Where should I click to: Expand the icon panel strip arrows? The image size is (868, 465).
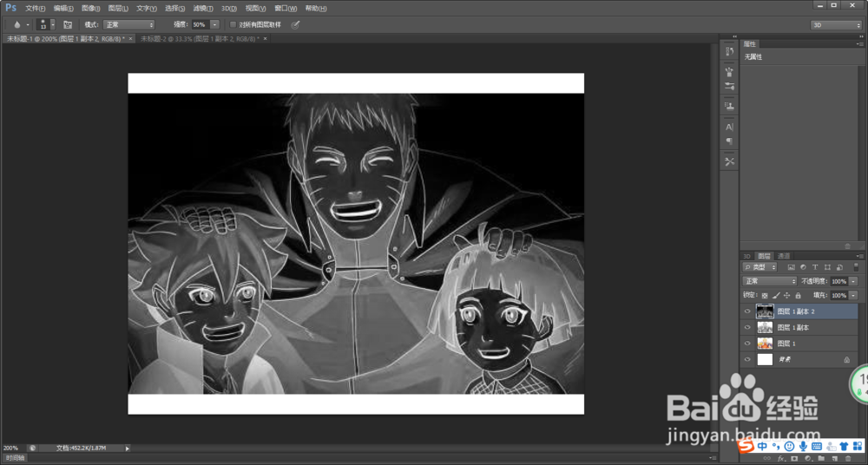coord(734,36)
